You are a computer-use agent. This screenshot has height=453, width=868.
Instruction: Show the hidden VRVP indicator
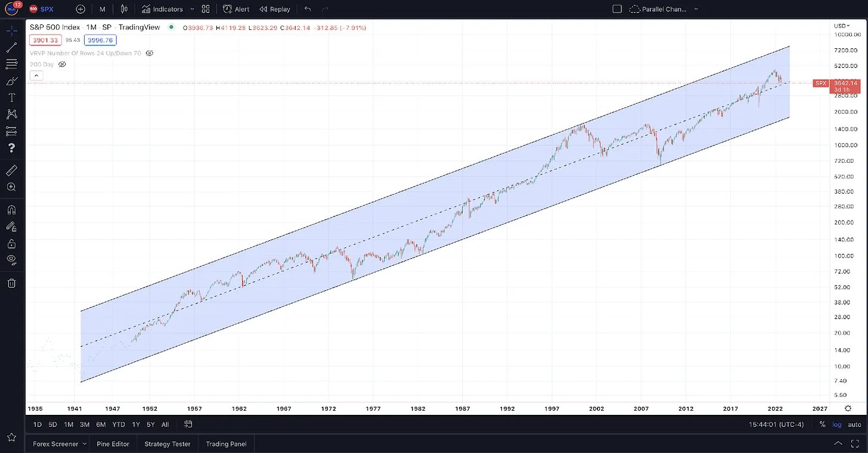tap(150, 53)
